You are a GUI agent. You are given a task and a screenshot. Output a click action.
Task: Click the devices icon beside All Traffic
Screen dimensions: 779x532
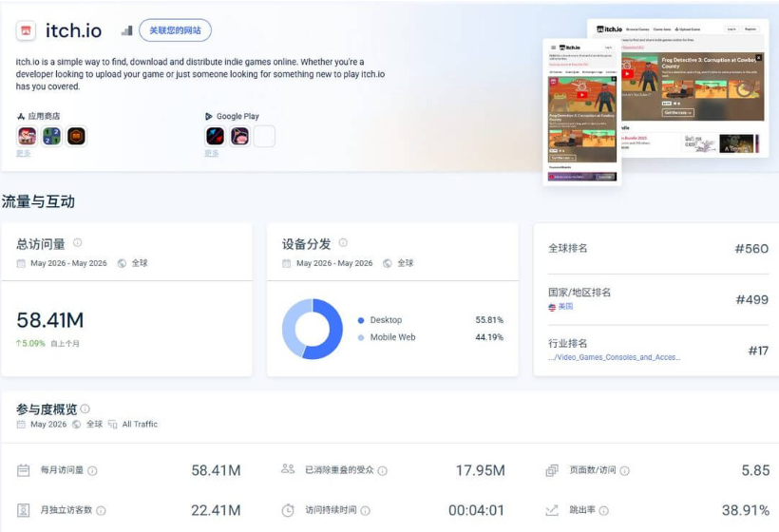113,425
